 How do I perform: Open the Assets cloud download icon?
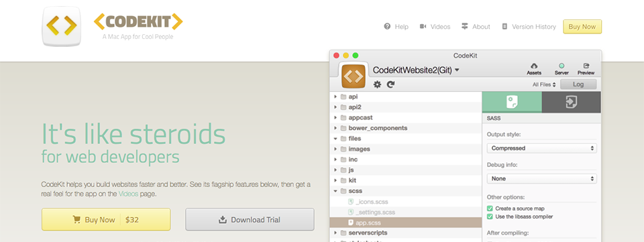534,66
